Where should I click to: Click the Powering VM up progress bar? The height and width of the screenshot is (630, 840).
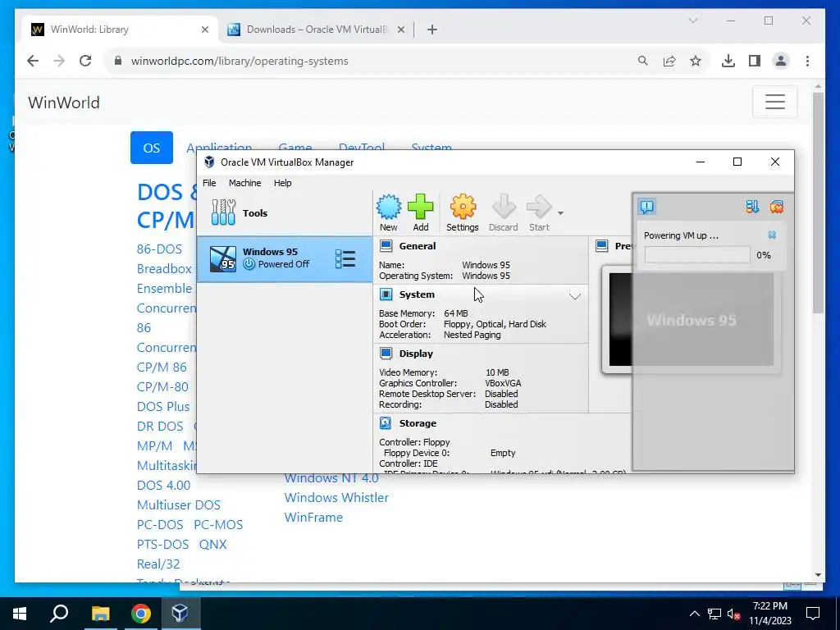697,255
